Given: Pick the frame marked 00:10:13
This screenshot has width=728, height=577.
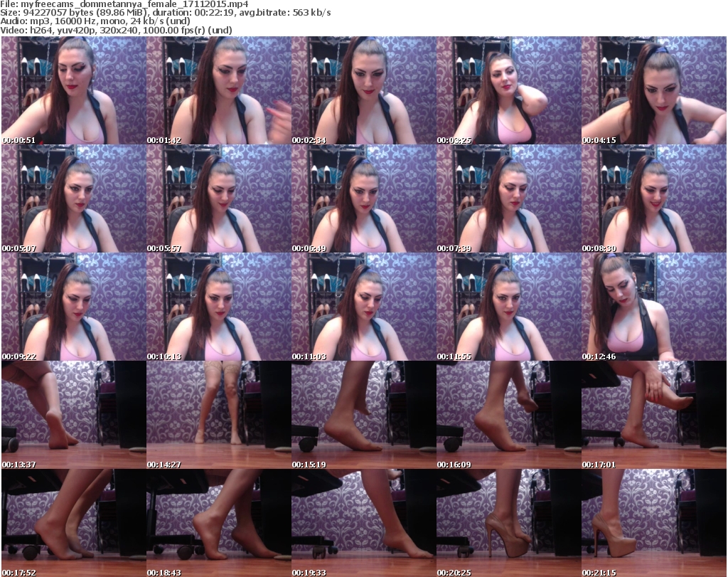Looking at the screenshot, I should pos(219,307).
